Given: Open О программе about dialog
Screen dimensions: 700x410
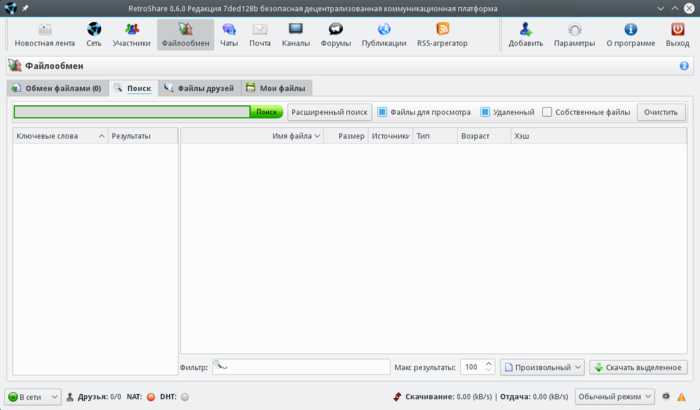Looking at the screenshot, I should (x=630, y=35).
